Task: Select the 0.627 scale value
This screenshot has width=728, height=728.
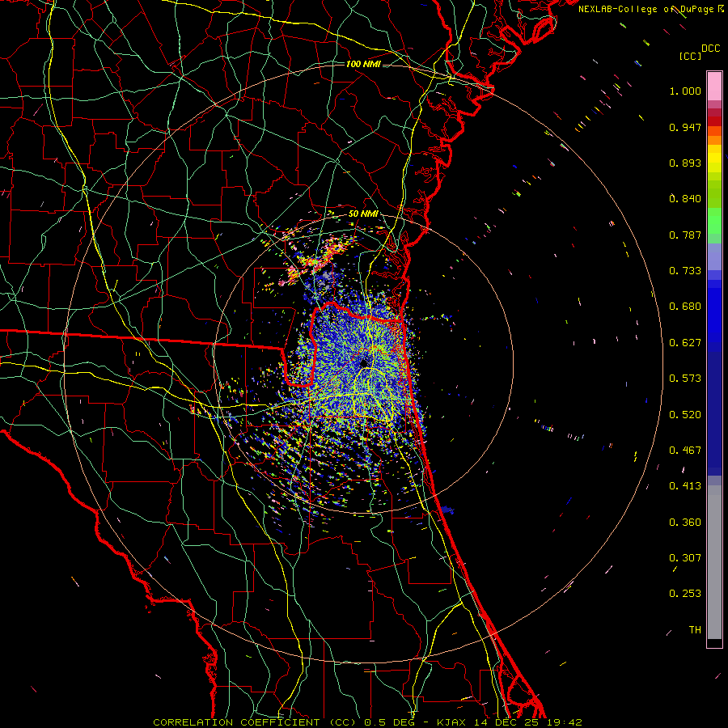Action: click(685, 343)
